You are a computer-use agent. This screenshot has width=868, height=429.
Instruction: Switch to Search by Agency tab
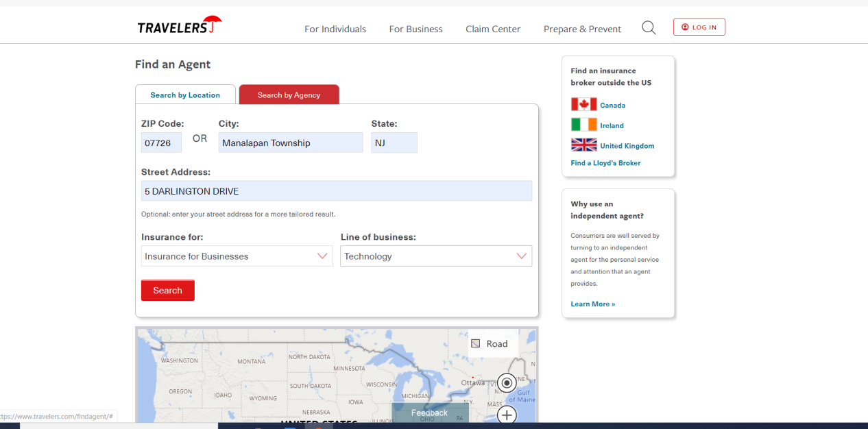coord(289,95)
